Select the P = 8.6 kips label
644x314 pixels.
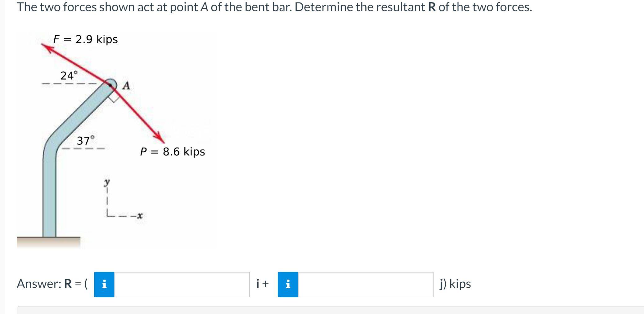pyautogui.click(x=173, y=152)
